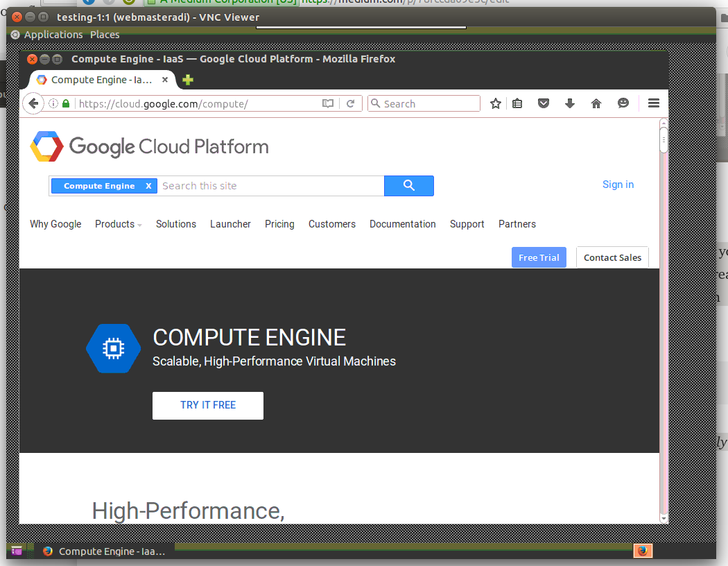Reload the page with refresh icon

click(x=351, y=103)
